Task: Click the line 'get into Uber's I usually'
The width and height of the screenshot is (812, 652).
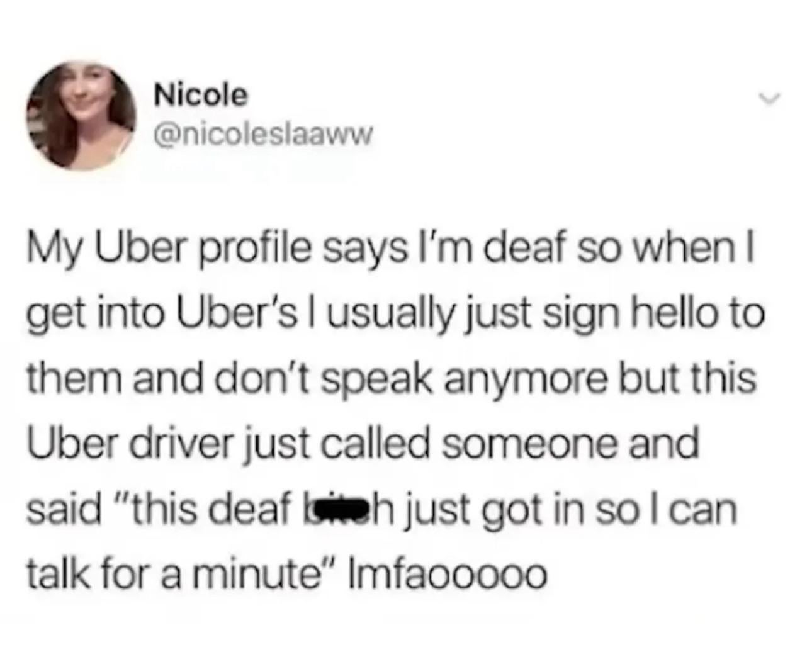Action: tap(395, 314)
